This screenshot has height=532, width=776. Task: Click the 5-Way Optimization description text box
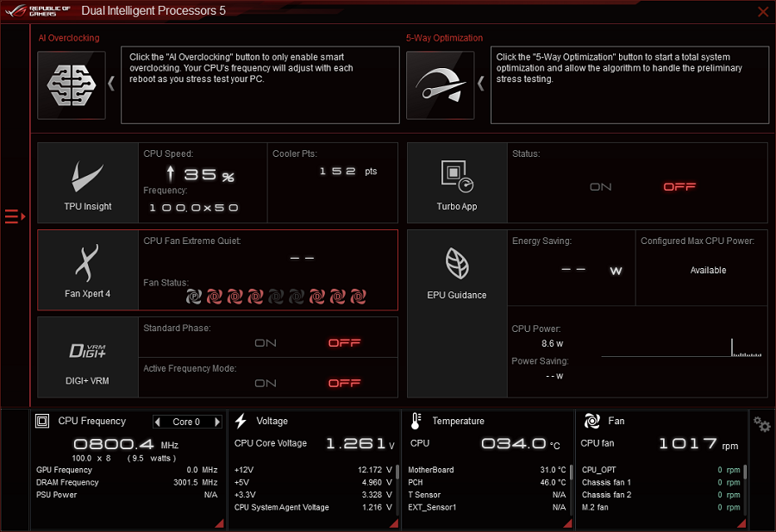coord(629,85)
